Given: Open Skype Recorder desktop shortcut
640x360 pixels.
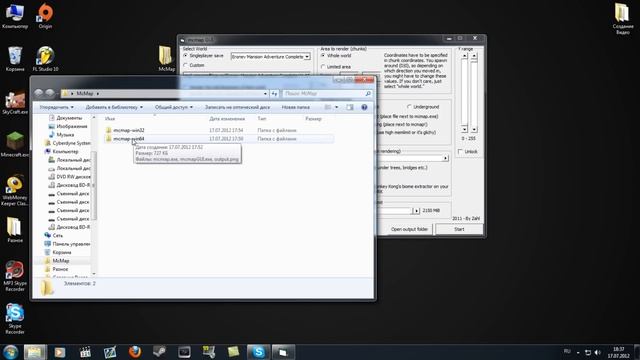Looking at the screenshot, I should pyautogui.click(x=15, y=319).
